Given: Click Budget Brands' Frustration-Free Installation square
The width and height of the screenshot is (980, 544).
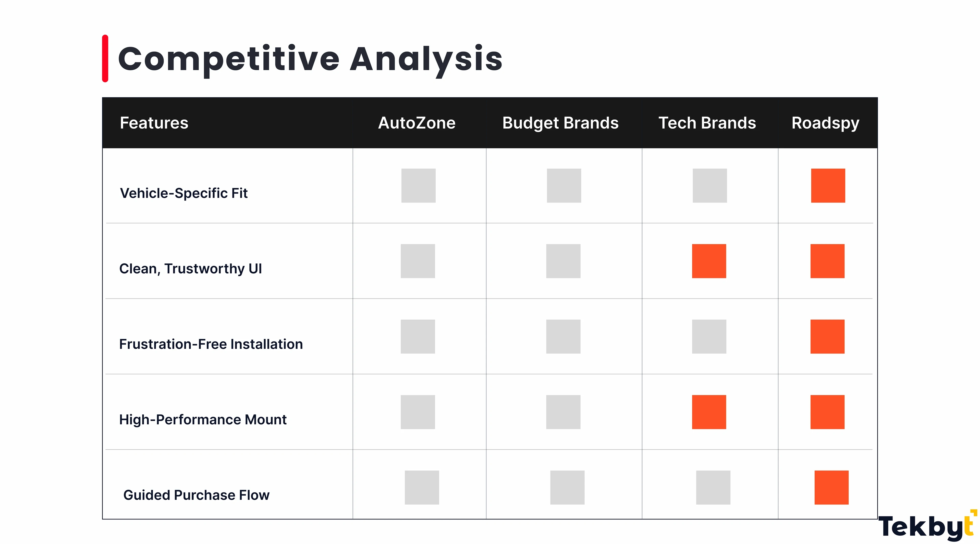Looking at the screenshot, I should [x=563, y=336].
